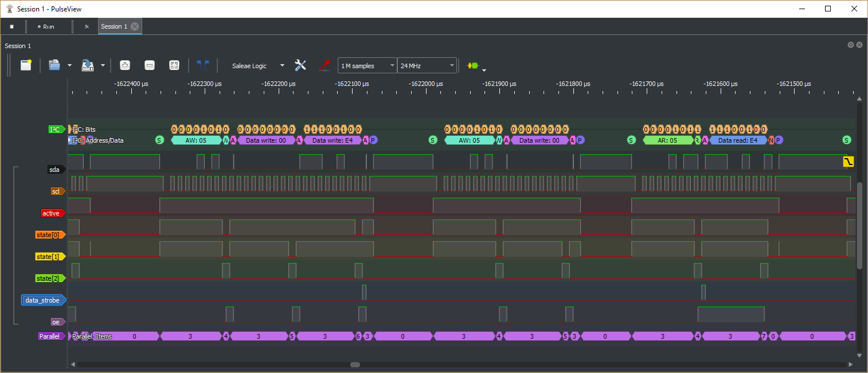Image resolution: width=868 pixels, height=373 pixels.
Task: Select the oe channel label
Action: (58, 322)
